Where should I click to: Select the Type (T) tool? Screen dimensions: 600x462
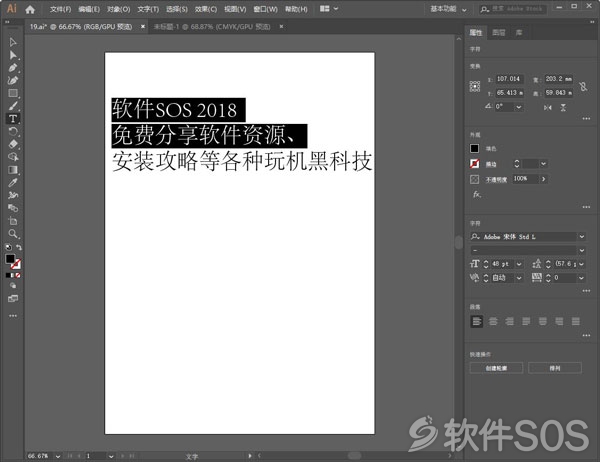pyautogui.click(x=13, y=119)
